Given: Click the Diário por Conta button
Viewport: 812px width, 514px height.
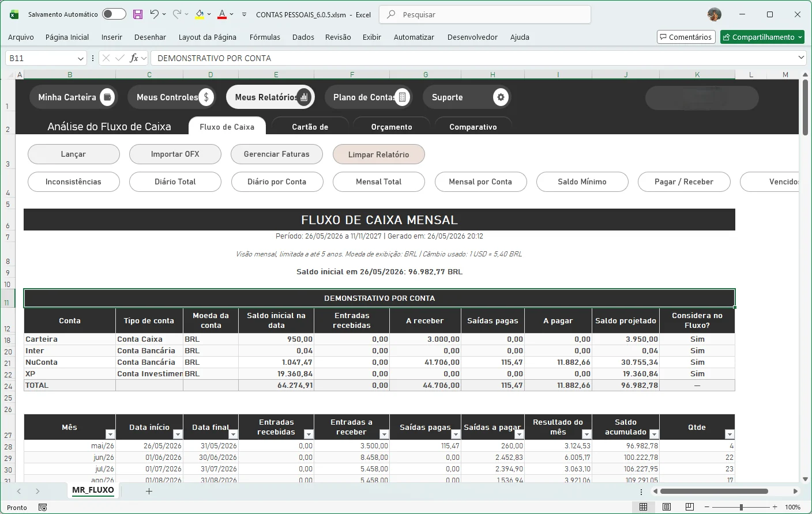Looking at the screenshot, I should tap(277, 182).
